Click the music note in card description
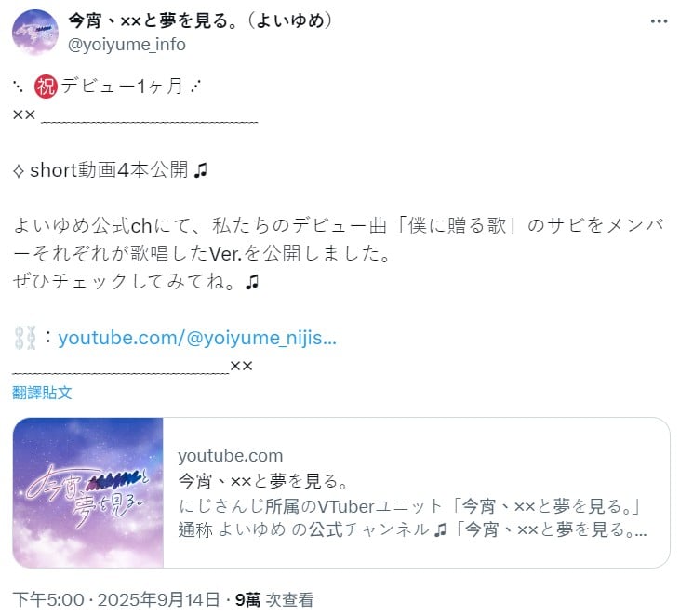 pyautogui.click(x=440, y=530)
